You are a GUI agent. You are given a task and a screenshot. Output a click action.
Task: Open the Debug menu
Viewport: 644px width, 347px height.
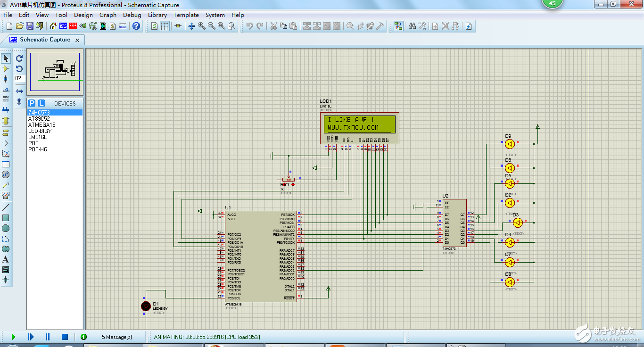pos(132,15)
